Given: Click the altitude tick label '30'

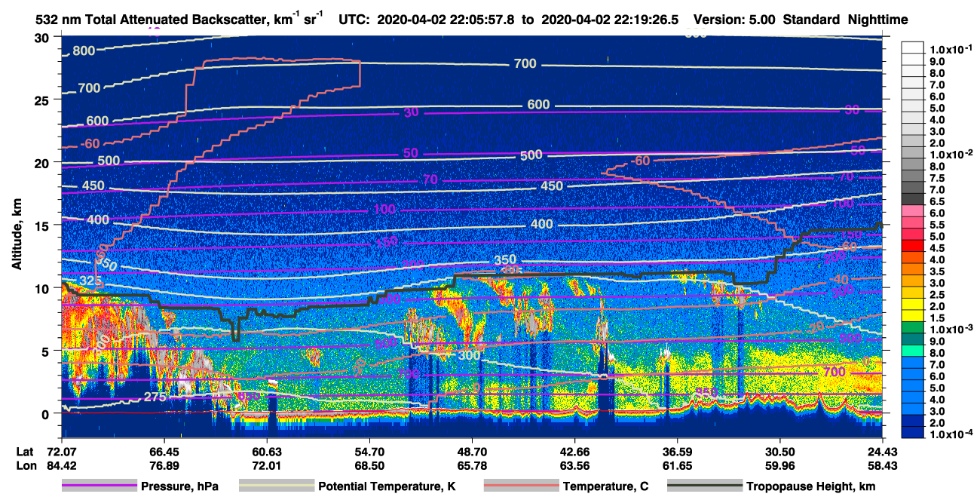Looking at the screenshot, I should pyautogui.click(x=44, y=37).
